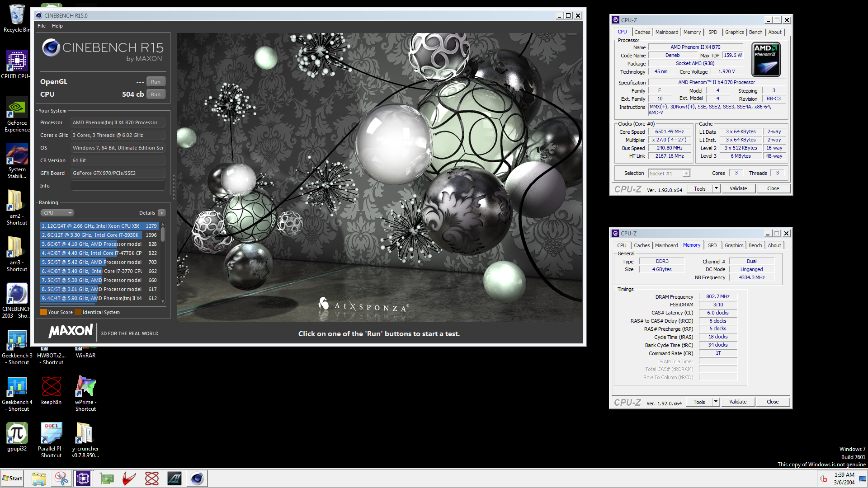Click the Close button in the upper CPU-Z window
Screen dimensions: 868x488
[773, 188]
